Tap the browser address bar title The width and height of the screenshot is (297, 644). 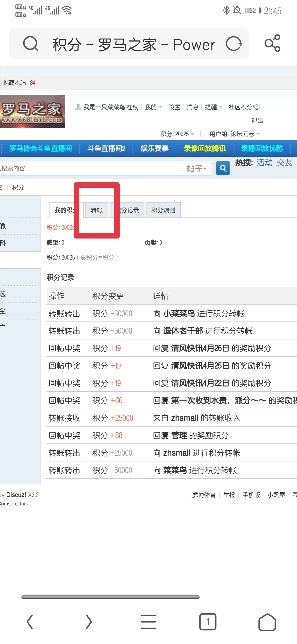click(134, 45)
